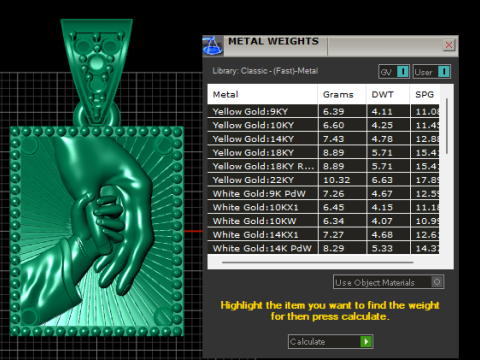480x360 pixels.
Task: Toggle the GV library switch
Action: click(394, 72)
